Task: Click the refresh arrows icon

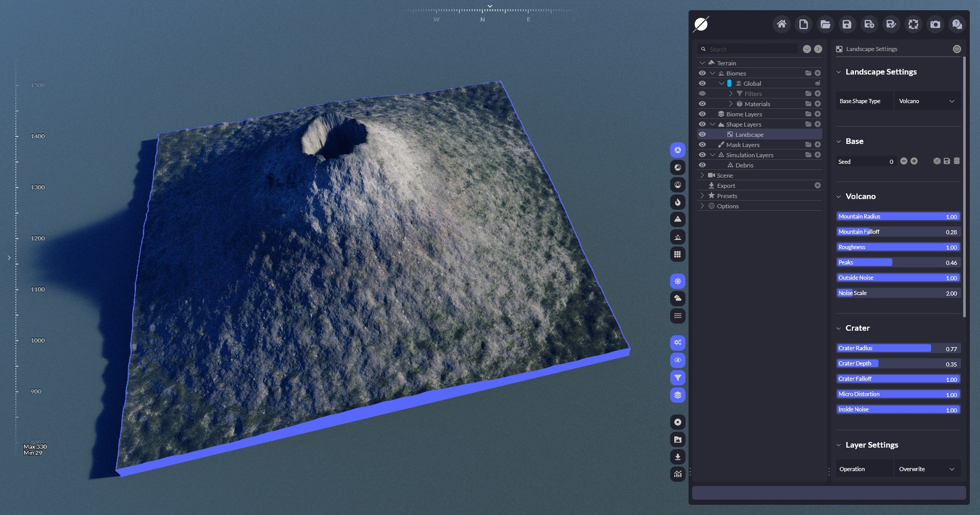Action: click(x=913, y=24)
